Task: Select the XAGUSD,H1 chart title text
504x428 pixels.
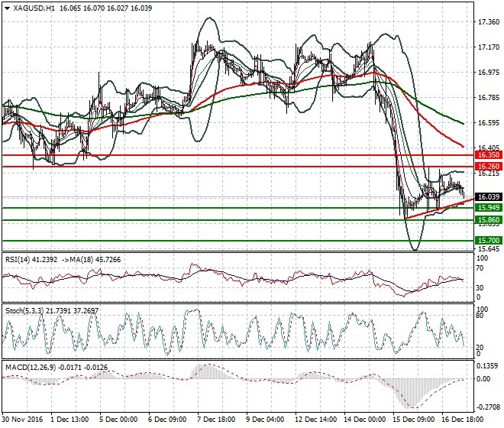Action: click(x=34, y=8)
